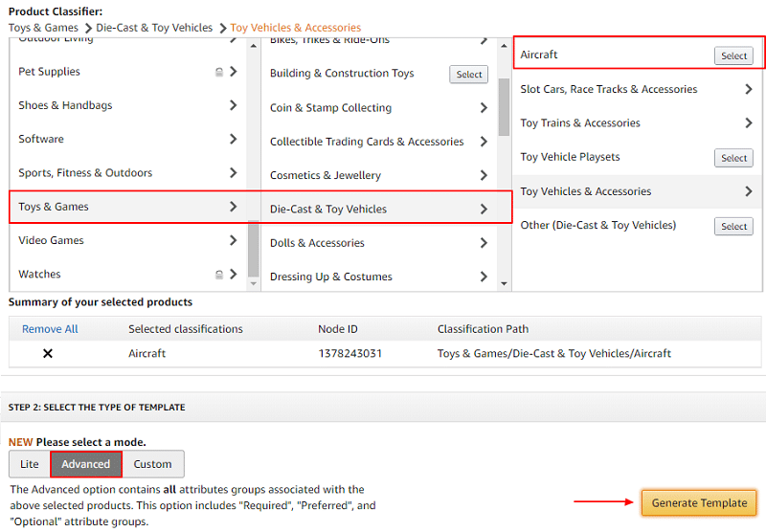Click the down arrow of the first column scrollbar
This screenshot has width=766, height=532.
point(253,283)
